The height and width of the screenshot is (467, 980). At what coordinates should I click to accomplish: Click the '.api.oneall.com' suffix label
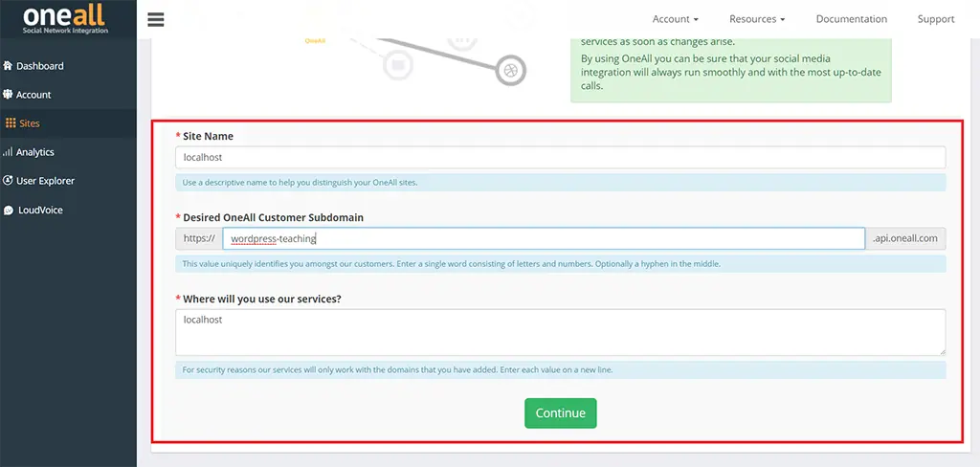coord(905,238)
